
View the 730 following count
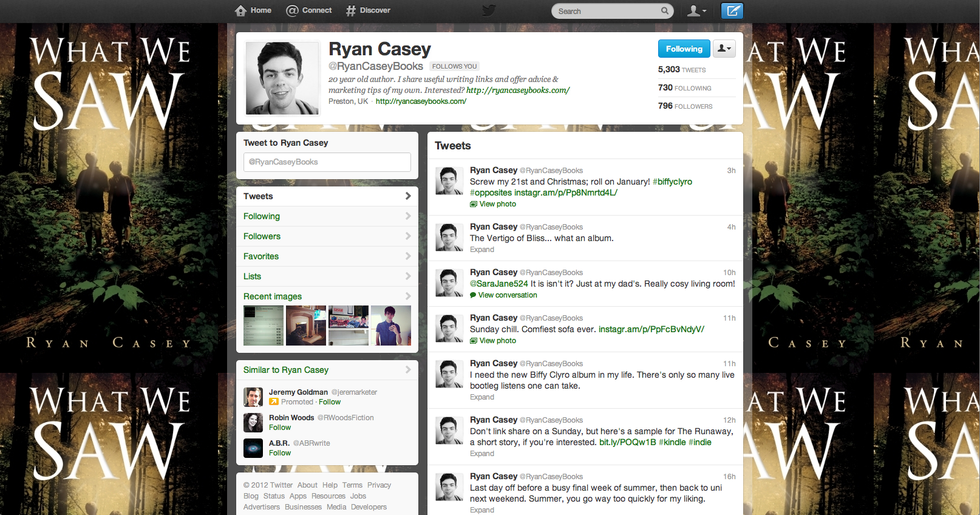pos(685,88)
